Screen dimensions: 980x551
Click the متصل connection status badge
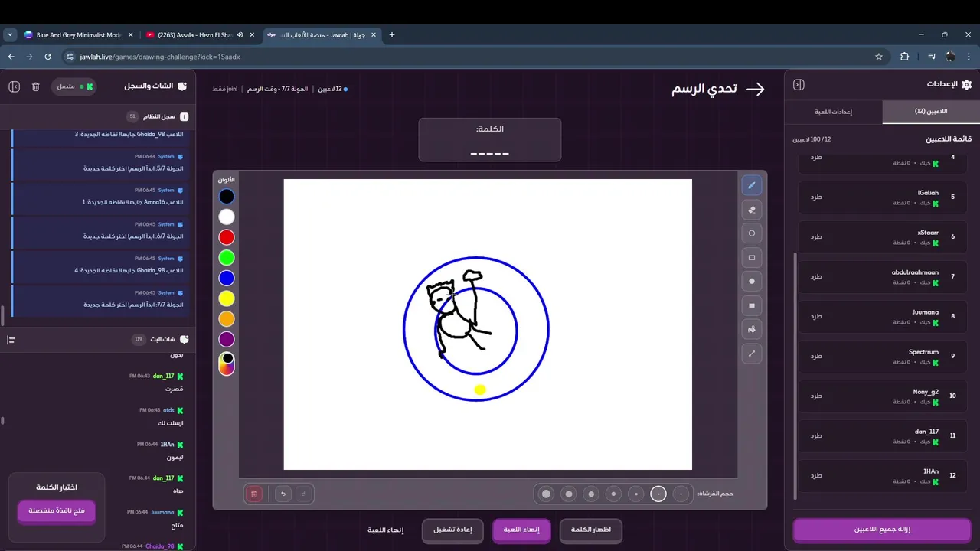[x=74, y=86]
